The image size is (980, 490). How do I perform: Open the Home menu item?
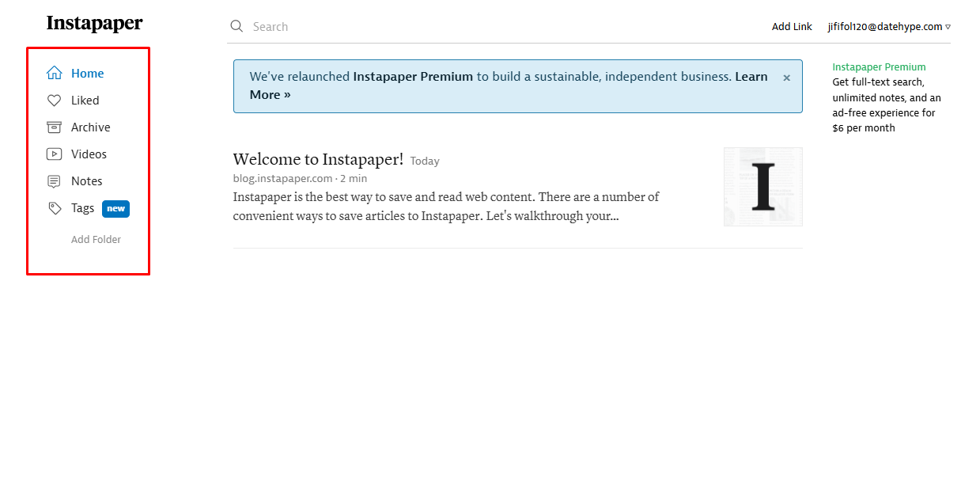tap(88, 74)
